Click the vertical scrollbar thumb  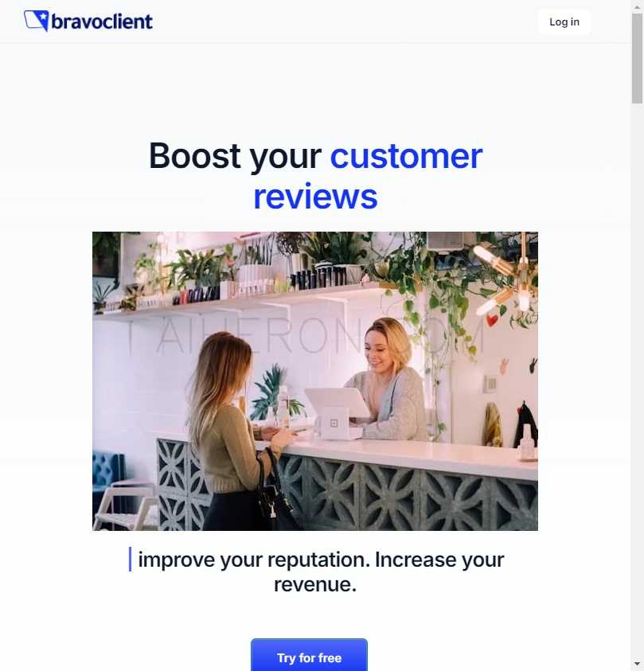tap(637, 59)
